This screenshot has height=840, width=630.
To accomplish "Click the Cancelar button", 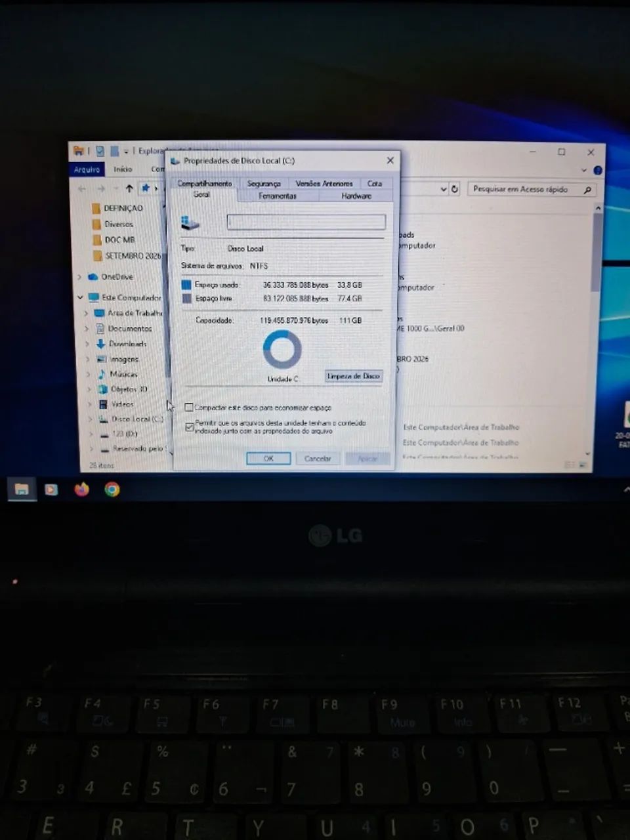I will tap(318, 459).
